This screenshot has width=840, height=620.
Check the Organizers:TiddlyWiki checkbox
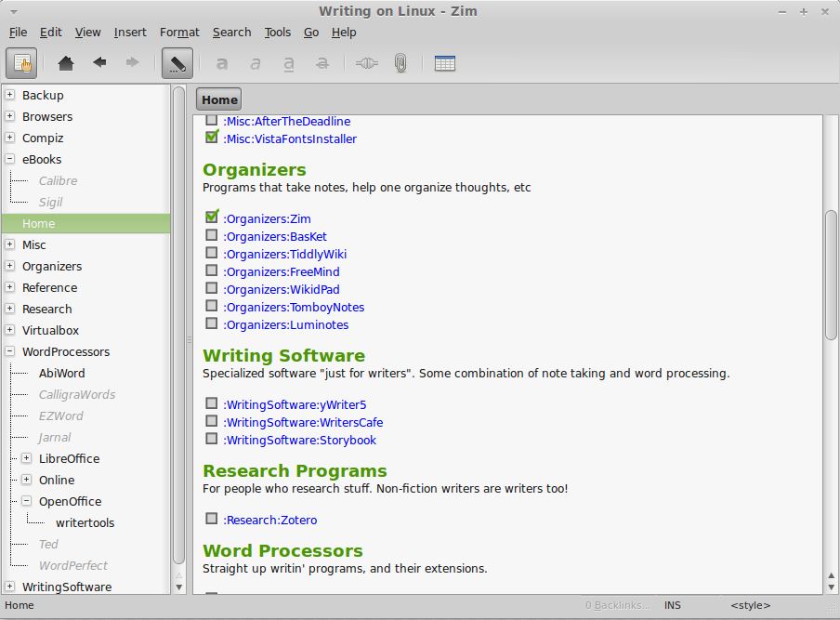(x=212, y=253)
